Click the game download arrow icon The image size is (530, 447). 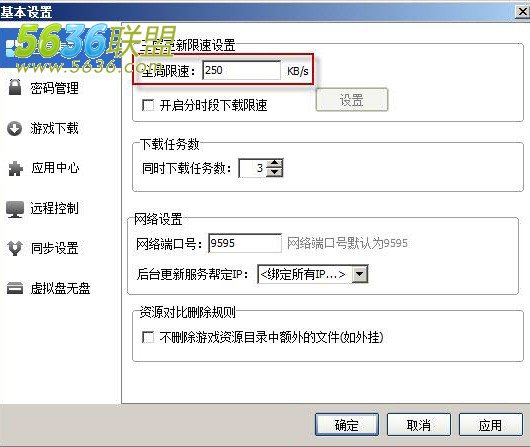pyautogui.click(x=15, y=128)
